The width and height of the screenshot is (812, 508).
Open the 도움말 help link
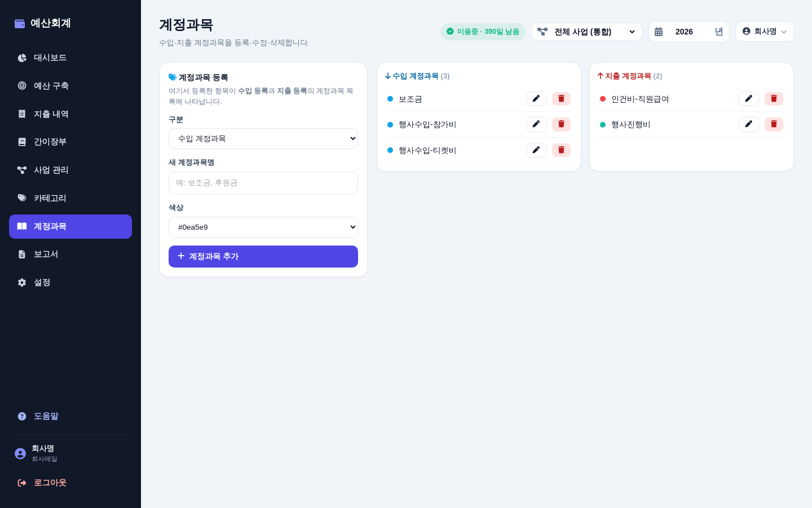(x=70, y=416)
